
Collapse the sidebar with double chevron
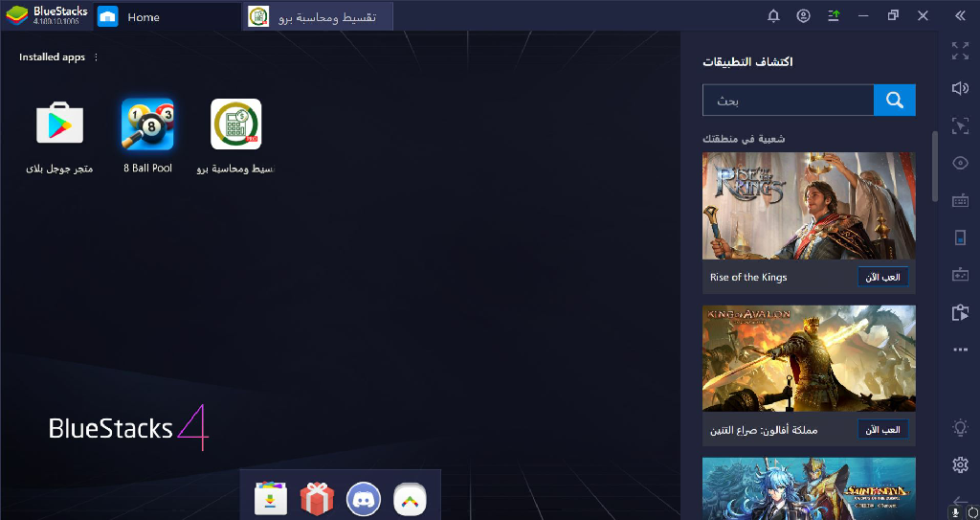960,16
